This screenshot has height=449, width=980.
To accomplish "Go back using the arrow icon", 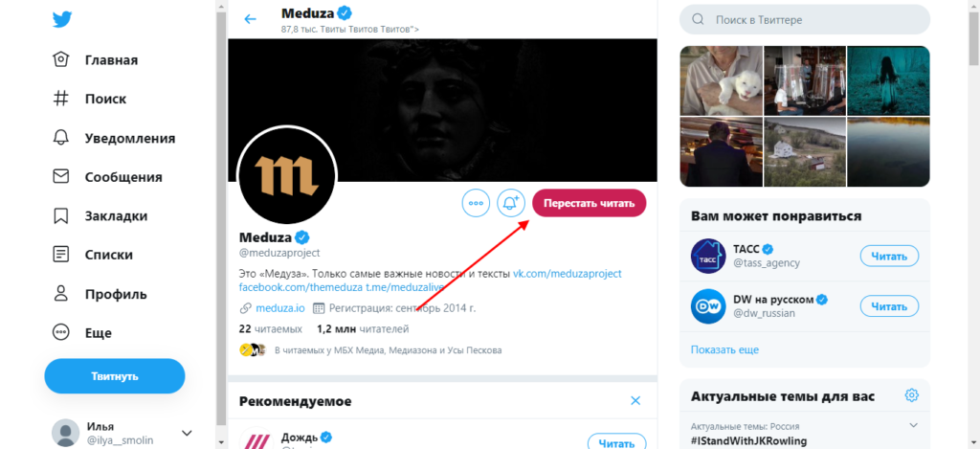I will [251, 19].
